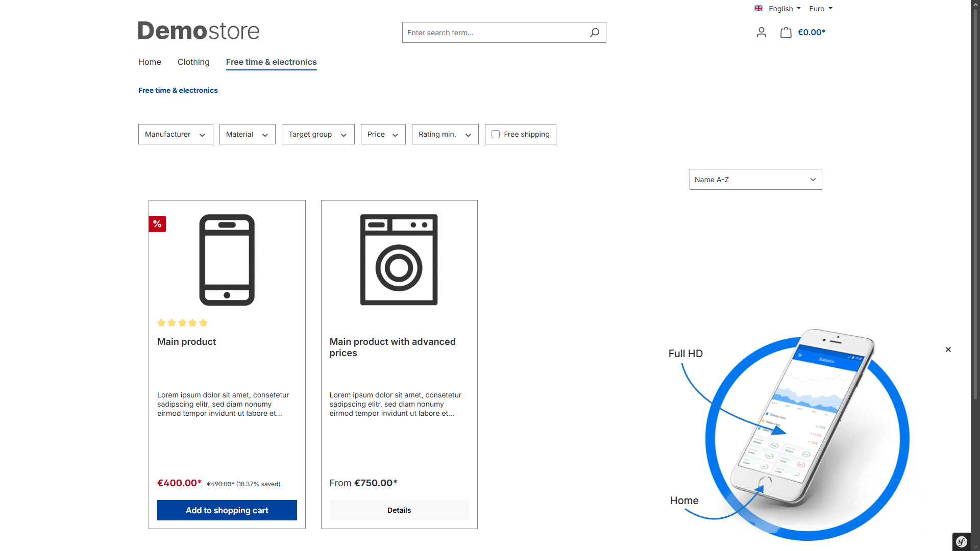The height and width of the screenshot is (551, 980).
Task: Close the phone promo overlay
Action: coord(948,349)
